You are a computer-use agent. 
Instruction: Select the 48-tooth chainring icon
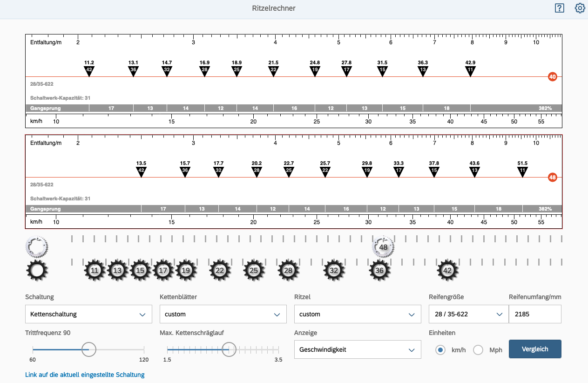pos(383,247)
